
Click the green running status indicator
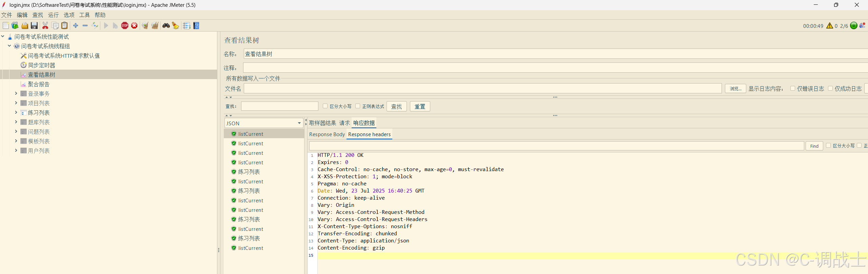pos(854,25)
